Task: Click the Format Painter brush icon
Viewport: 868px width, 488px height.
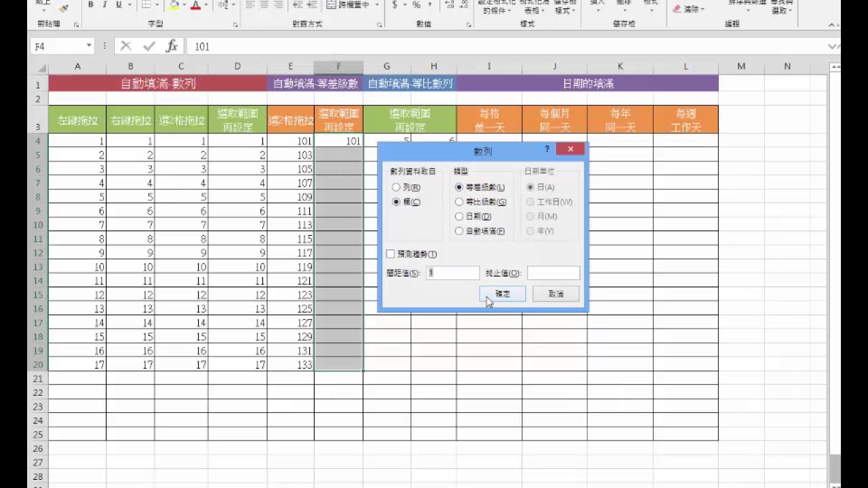Action: [x=63, y=7]
